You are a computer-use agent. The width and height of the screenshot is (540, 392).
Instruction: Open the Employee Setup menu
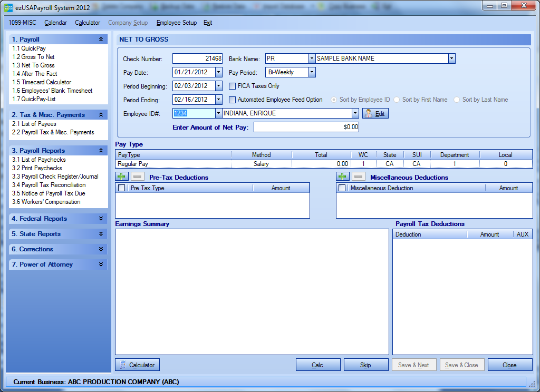coord(176,23)
